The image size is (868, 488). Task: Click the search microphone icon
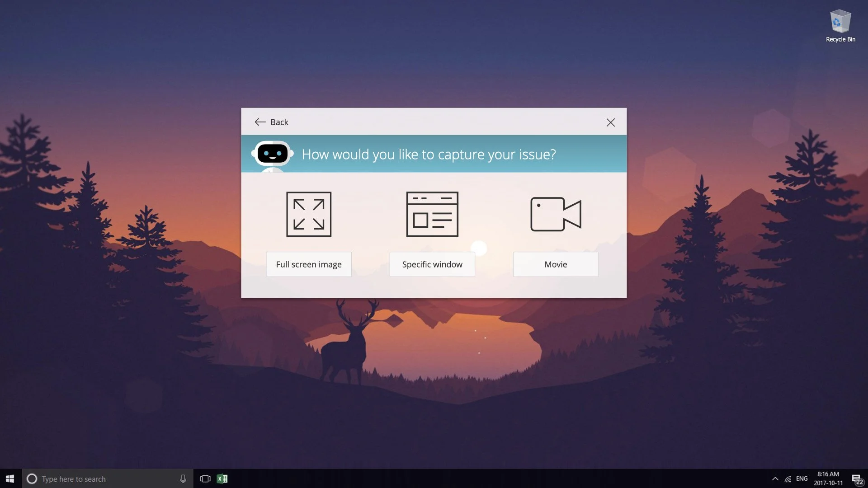(x=183, y=479)
